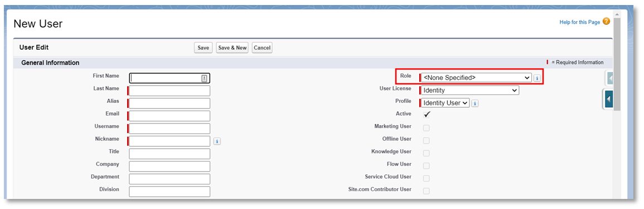Screen dimensions: 644x209
Task: Click the Required Information legend text
Action: pos(578,63)
